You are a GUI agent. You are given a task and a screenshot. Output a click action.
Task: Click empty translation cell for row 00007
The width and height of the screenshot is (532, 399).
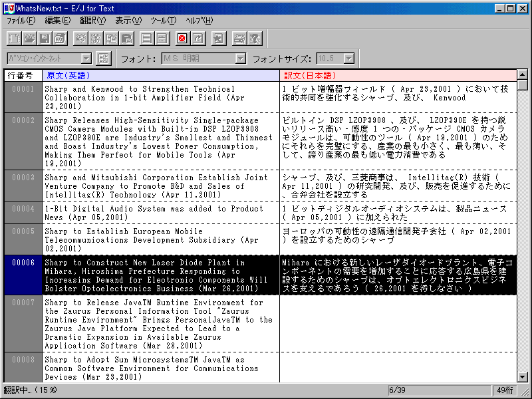tap(398, 324)
